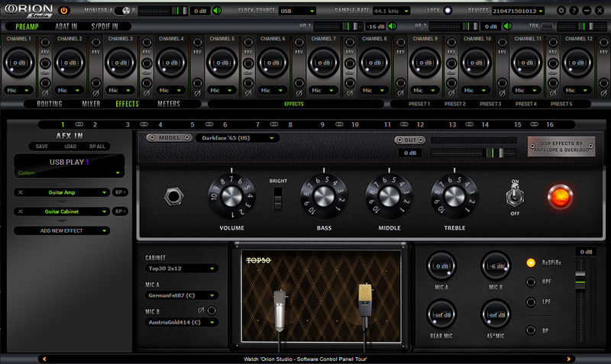Screen dimensions: 611x364
Task: Open the ROUTING tab
Action: coord(50,104)
